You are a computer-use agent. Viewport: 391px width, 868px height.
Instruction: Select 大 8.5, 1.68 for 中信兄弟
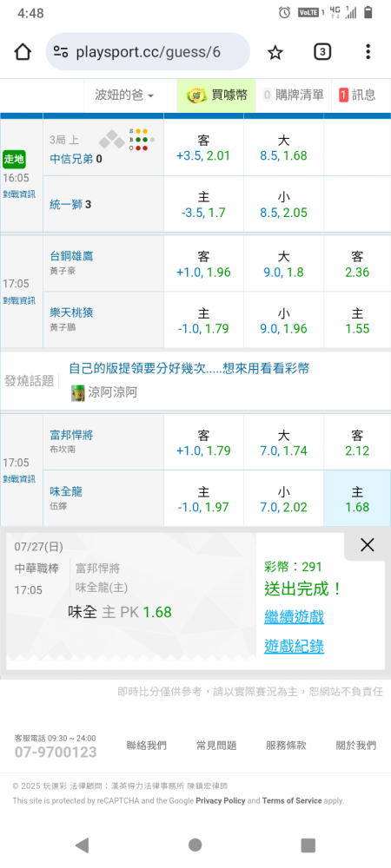pos(283,148)
